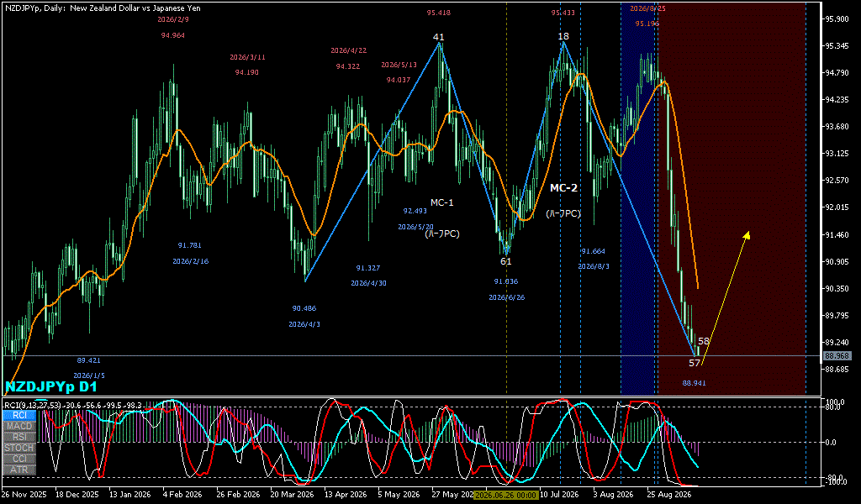This screenshot has width=861, height=504.
Task: Click the low price label '92.493'
Action: coord(415,211)
